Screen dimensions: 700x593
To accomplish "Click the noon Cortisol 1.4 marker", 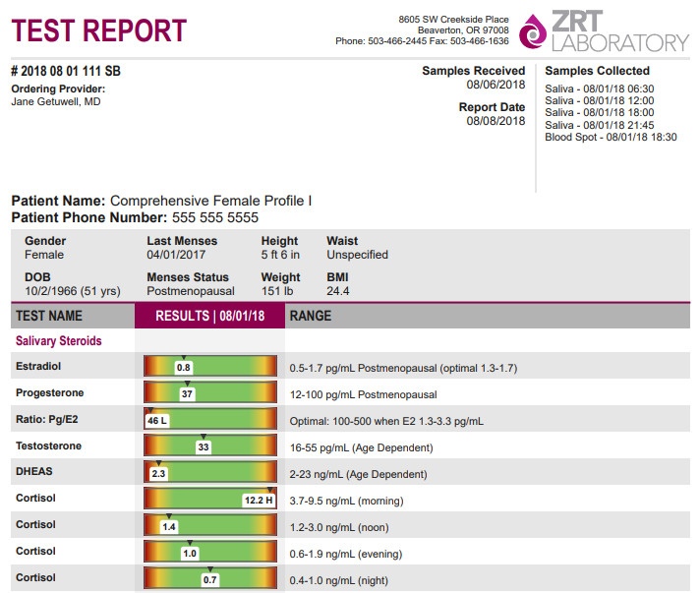I will (x=169, y=527).
